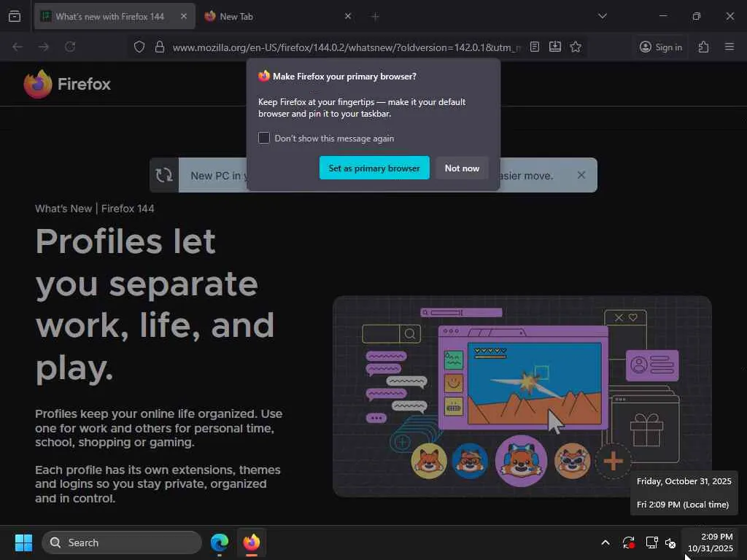The width and height of the screenshot is (747, 560).
Task: Go back one page
Action: pyautogui.click(x=18, y=47)
